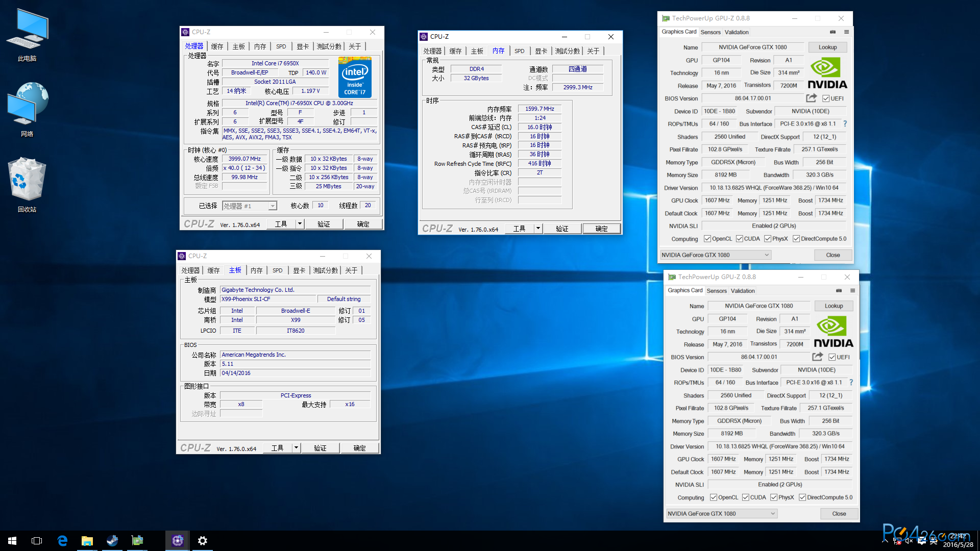Click the X99-Phoenix SLI-CF model field
The width and height of the screenshot is (980, 551).
point(267,299)
